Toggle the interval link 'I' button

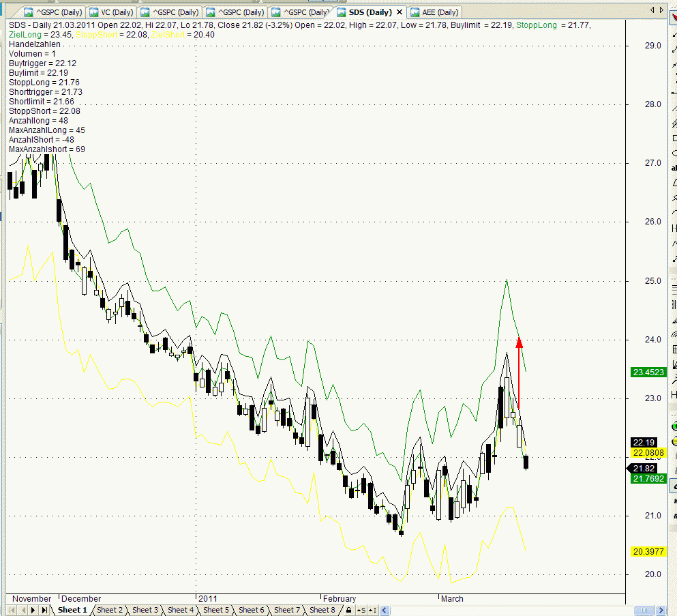tap(372, 611)
